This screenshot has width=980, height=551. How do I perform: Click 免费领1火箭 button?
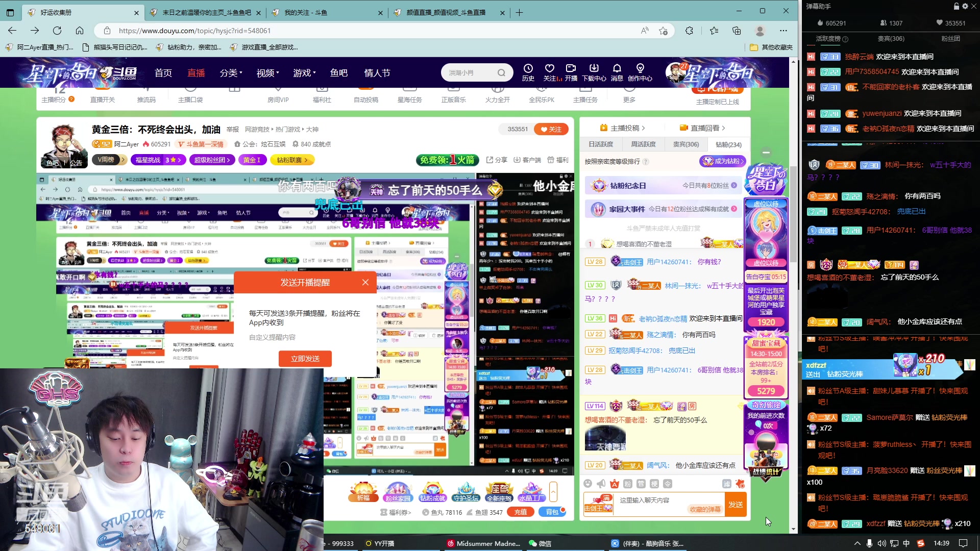(x=448, y=160)
